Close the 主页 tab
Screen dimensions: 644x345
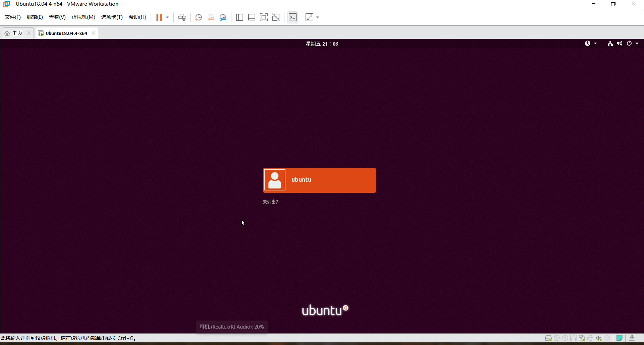pos(29,33)
